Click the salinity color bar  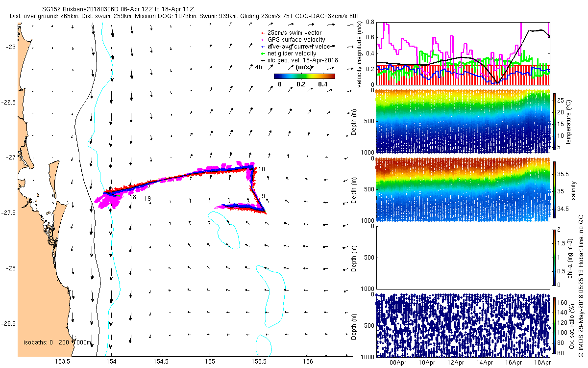[555, 189]
